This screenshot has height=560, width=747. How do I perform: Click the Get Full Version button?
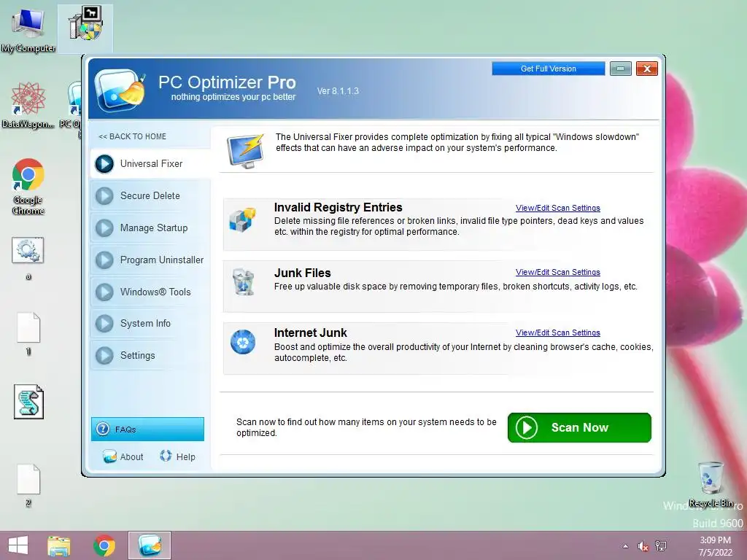click(549, 69)
